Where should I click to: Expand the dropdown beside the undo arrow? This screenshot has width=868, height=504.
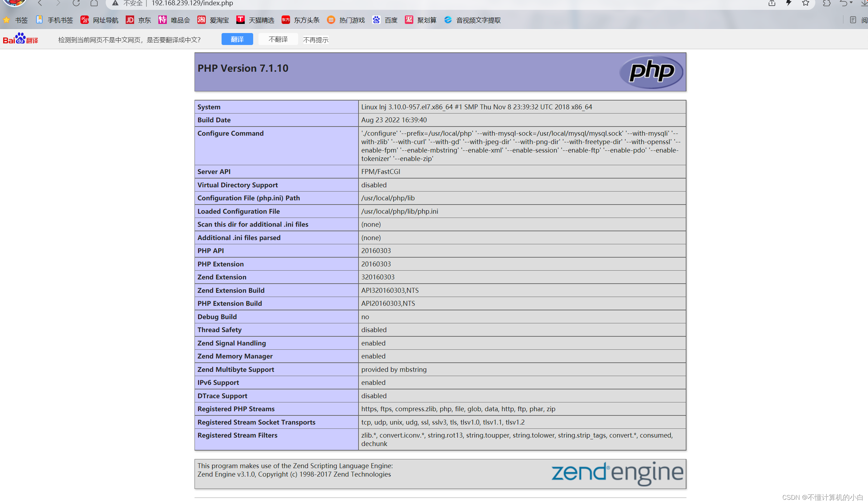(x=851, y=3)
